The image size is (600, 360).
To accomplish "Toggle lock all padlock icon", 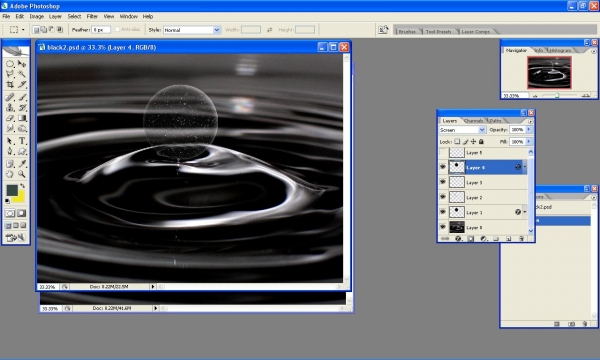I will 481,142.
